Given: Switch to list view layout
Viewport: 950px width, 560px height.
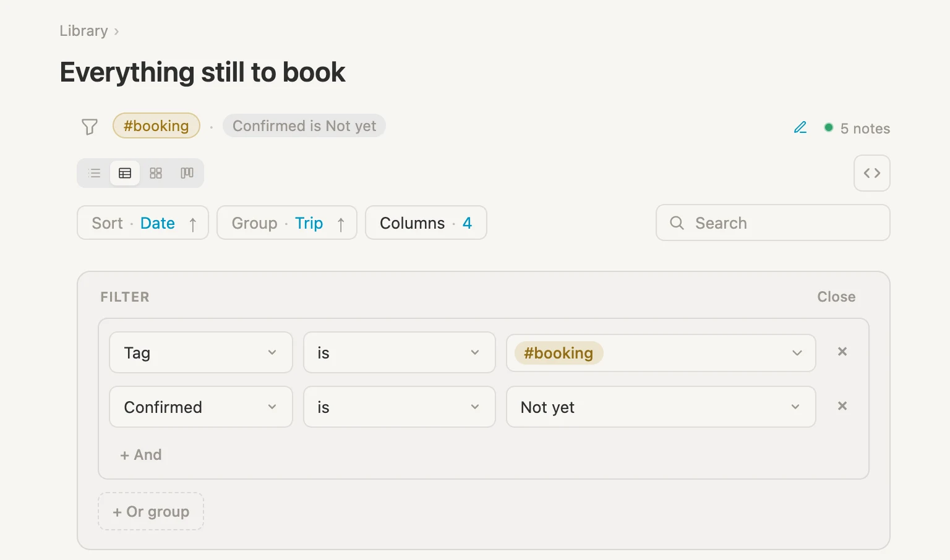Looking at the screenshot, I should point(95,173).
